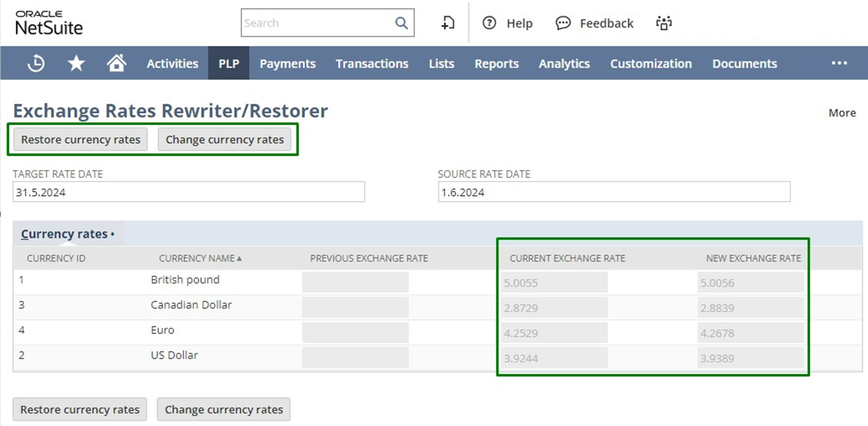This screenshot has width=868, height=426.
Task: Sort by Currency Name column header
Action: 197,258
